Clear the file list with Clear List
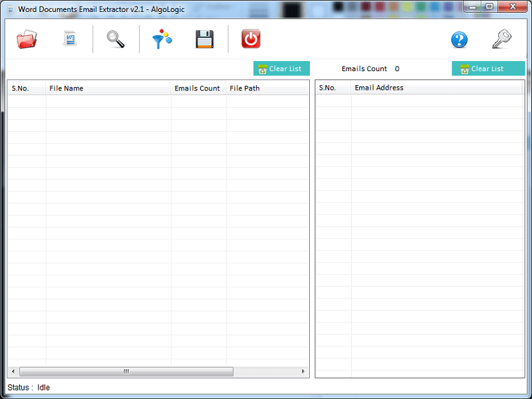The image size is (532, 399). (x=281, y=68)
